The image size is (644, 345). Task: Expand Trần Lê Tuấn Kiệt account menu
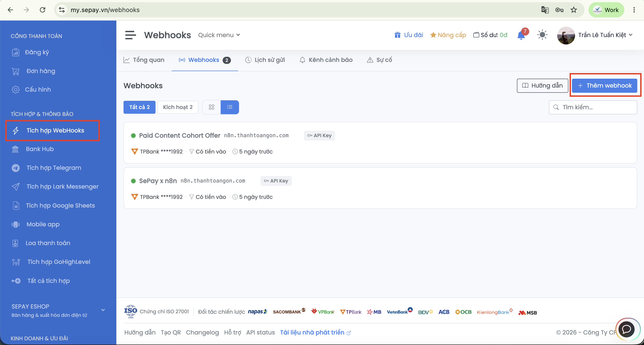[x=605, y=35]
